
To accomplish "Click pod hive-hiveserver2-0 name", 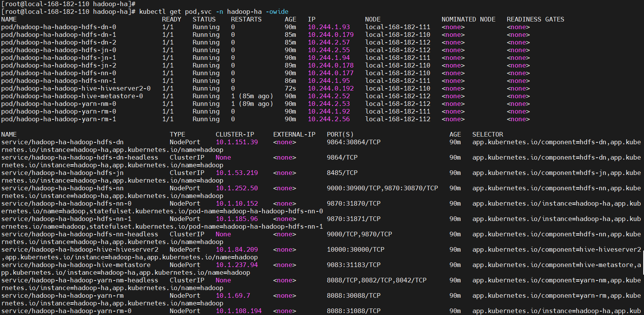I will tap(76, 89).
